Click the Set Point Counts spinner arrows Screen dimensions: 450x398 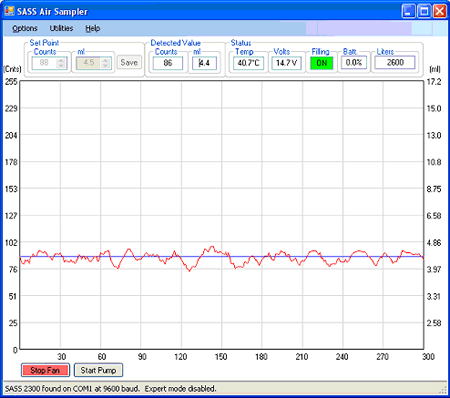61,63
